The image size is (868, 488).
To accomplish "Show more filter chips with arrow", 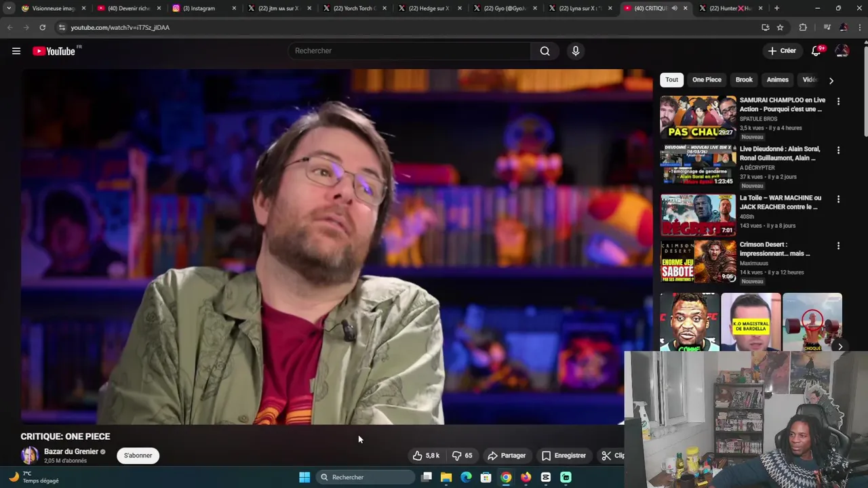I will click(x=831, y=81).
